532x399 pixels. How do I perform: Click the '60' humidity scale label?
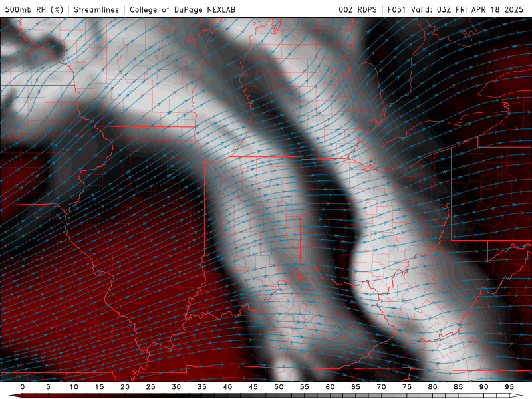[330, 387]
